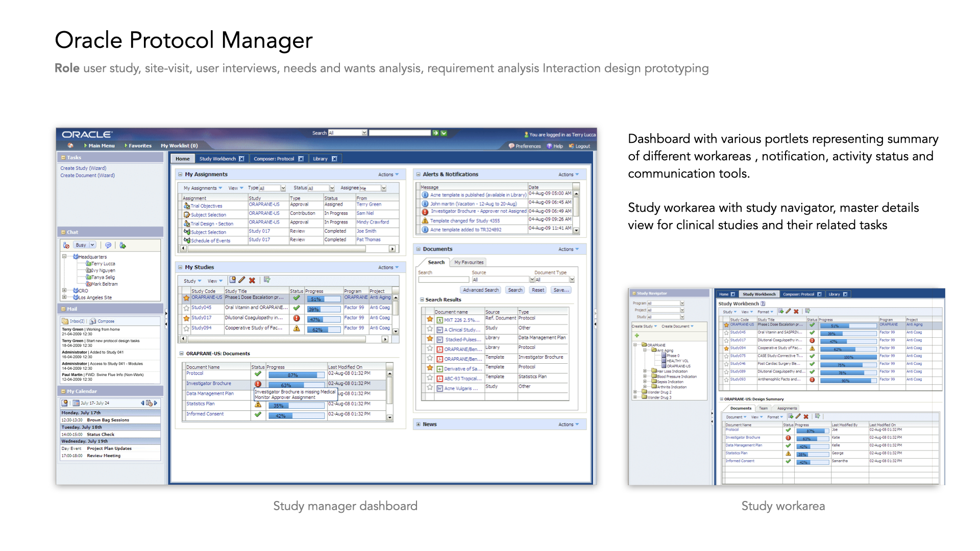Viewport: 980px width, 551px height.
Task: Click red delete X icon in My Studies
Action: (252, 281)
